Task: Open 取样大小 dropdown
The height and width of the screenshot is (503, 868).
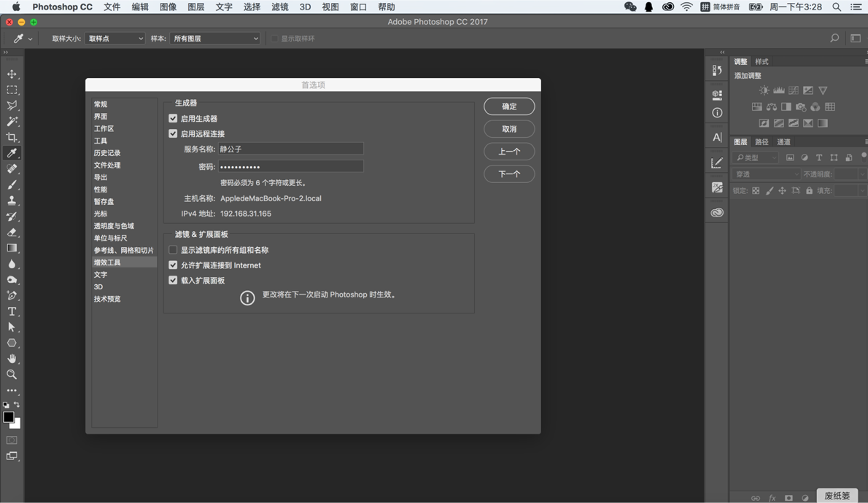Action: pyautogui.click(x=115, y=39)
